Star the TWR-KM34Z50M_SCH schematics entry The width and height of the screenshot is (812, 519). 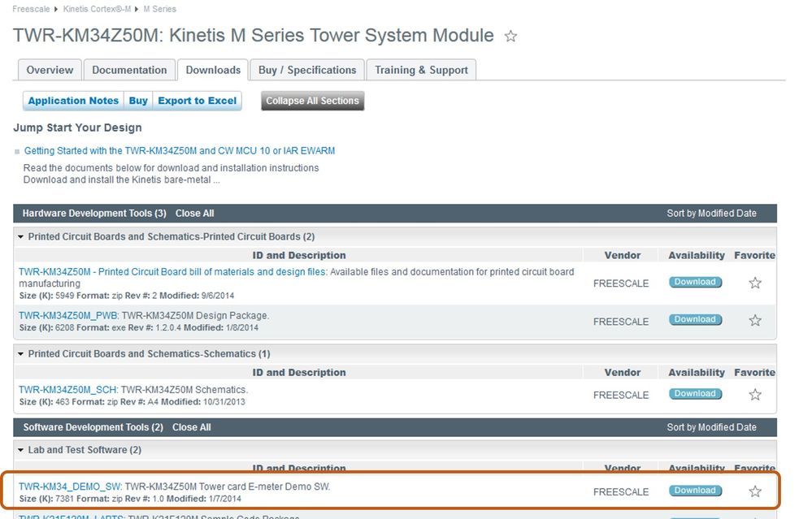pos(755,394)
